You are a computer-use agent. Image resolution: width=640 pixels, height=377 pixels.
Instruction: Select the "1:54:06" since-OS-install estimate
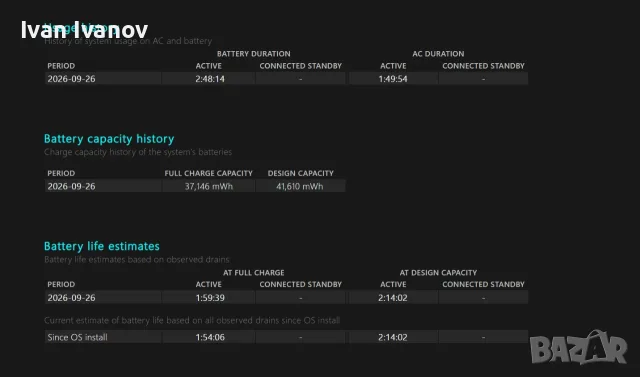(x=210, y=337)
